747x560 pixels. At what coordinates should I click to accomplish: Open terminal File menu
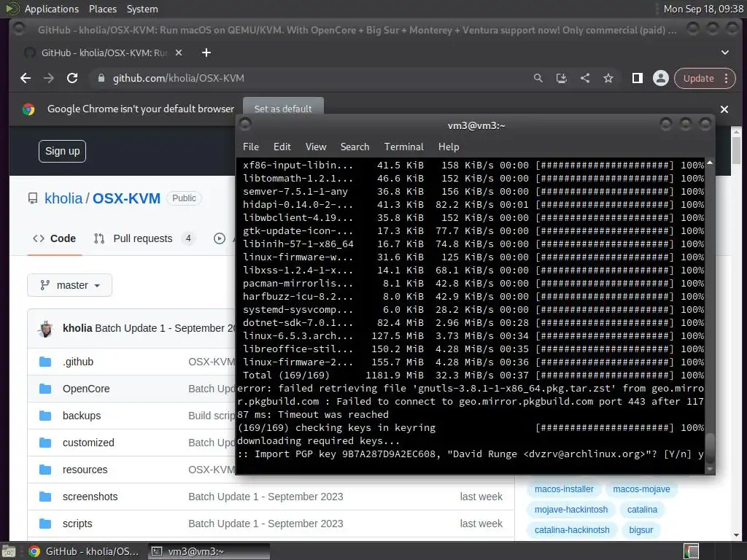pyautogui.click(x=251, y=147)
